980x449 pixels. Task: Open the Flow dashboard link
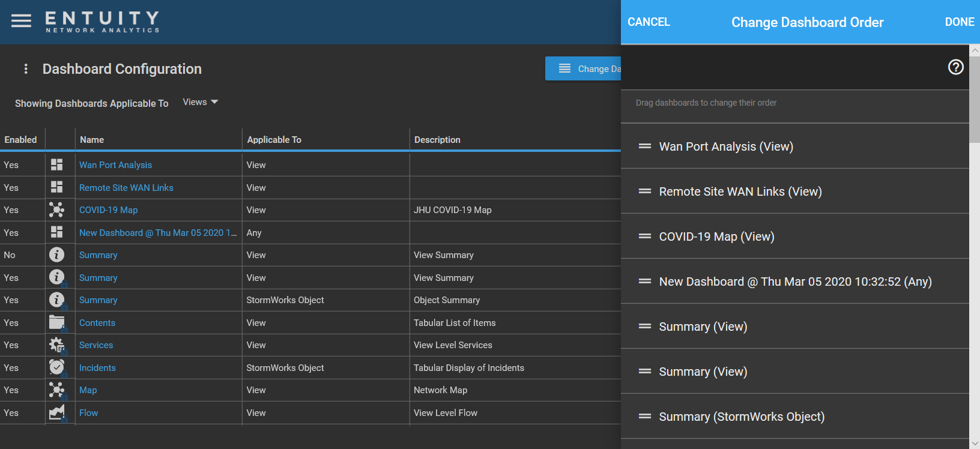(x=88, y=412)
